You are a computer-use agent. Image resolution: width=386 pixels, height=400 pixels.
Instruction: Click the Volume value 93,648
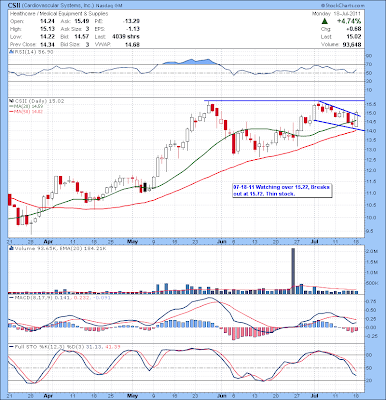pos(351,44)
